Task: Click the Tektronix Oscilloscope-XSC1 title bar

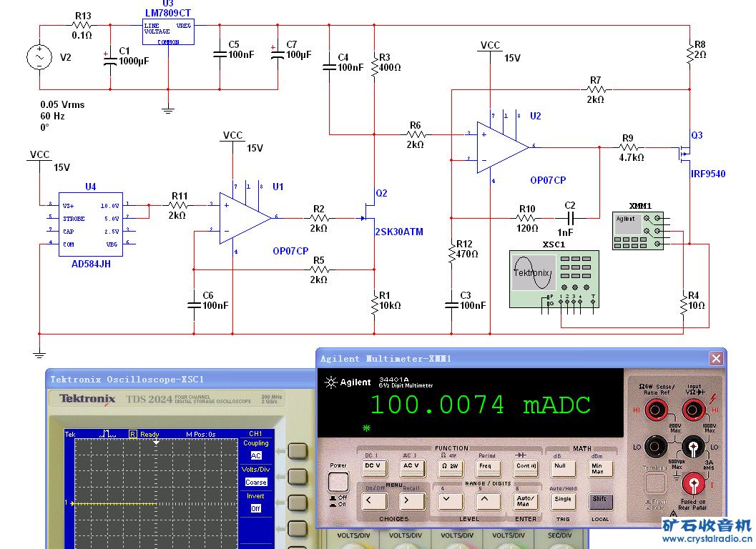Action: 180,380
